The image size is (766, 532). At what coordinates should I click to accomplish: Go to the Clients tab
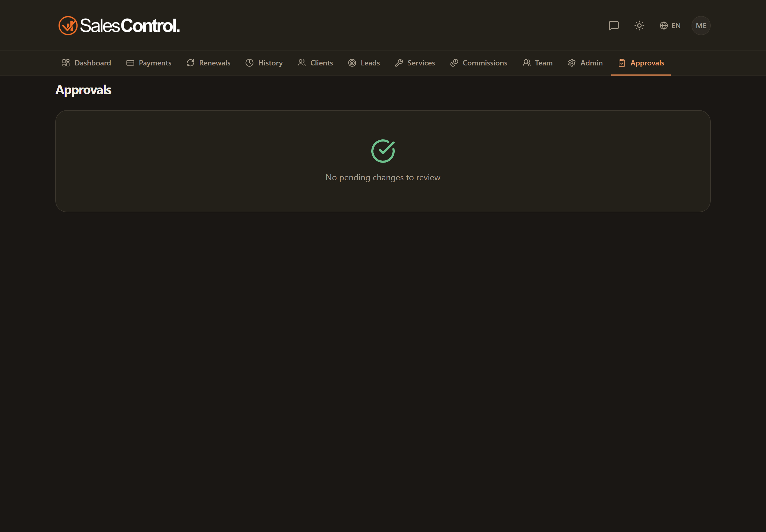click(x=315, y=63)
